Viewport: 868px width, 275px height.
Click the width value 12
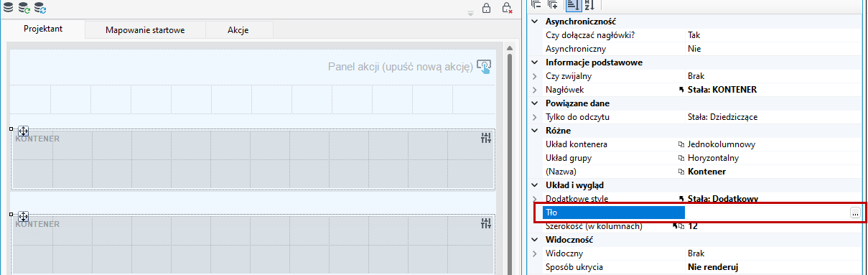coord(693,226)
